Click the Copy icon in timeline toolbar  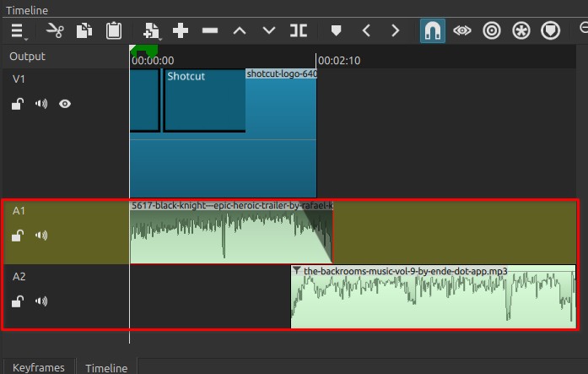click(x=84, y=31)
